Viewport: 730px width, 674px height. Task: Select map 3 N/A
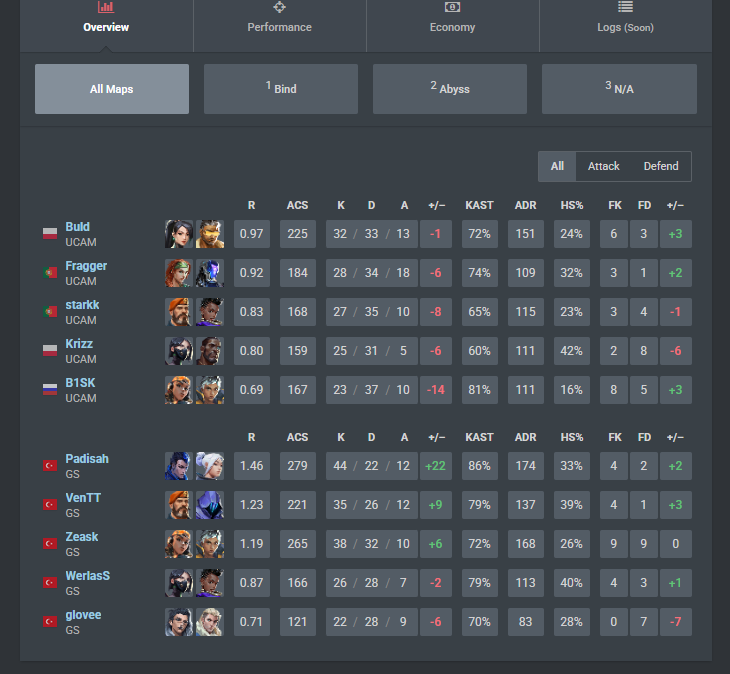click(619, 89)
